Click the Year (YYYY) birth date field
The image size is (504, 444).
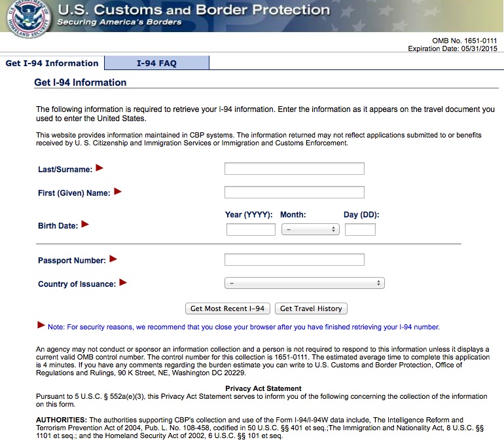click(x=251, y=230)
